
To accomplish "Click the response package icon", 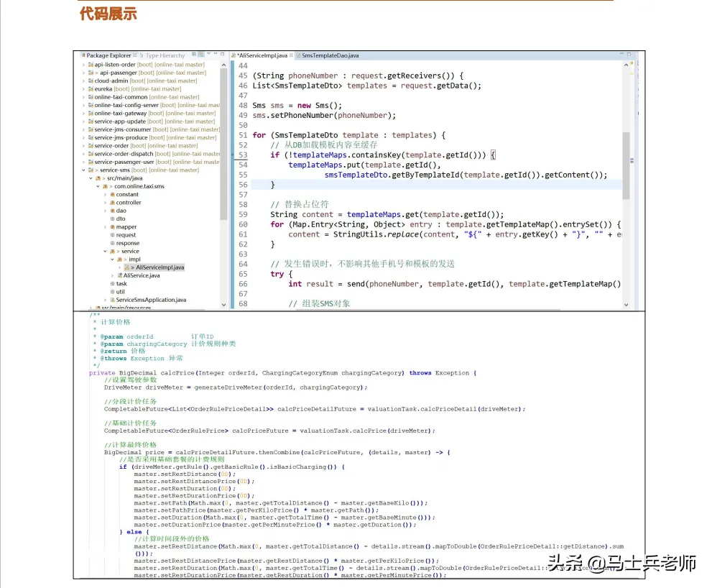I will pyautogui.click(x=112, y=243).
